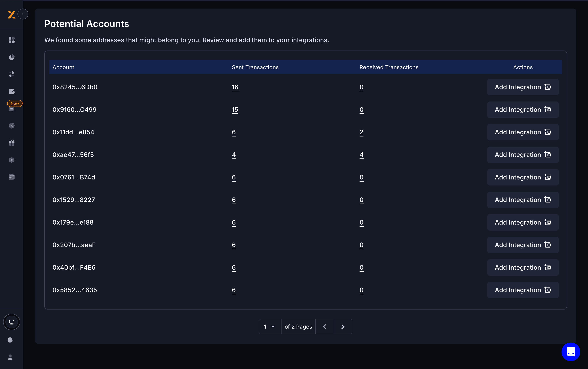Screen dimensions: 588x369
Task: Click the previous page arrow
Action: tap(324, 326)
